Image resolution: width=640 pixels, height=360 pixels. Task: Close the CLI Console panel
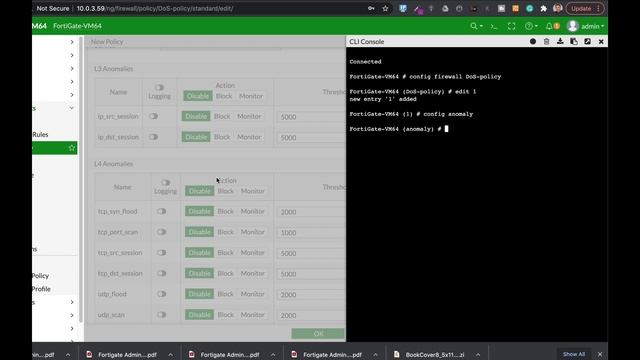tap(601, 42)
